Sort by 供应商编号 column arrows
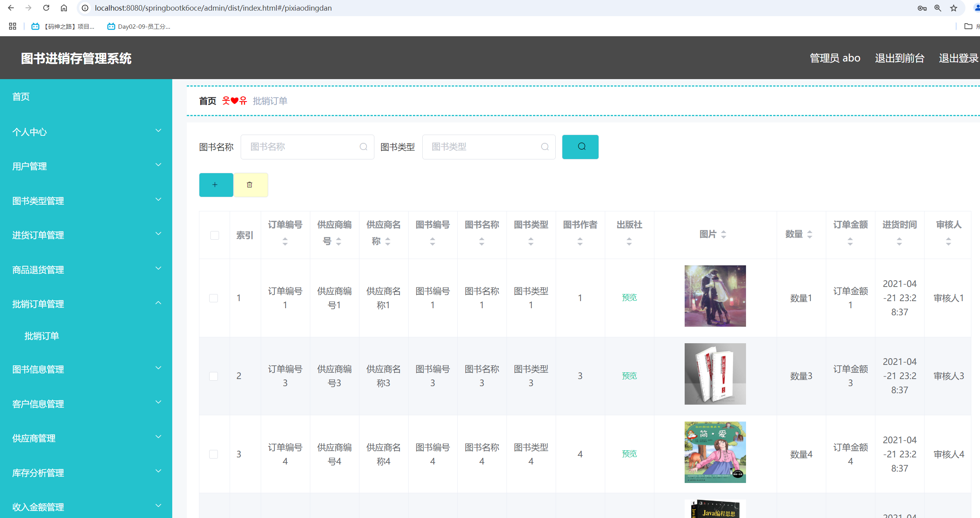980x518 pixels. [339, 241]
